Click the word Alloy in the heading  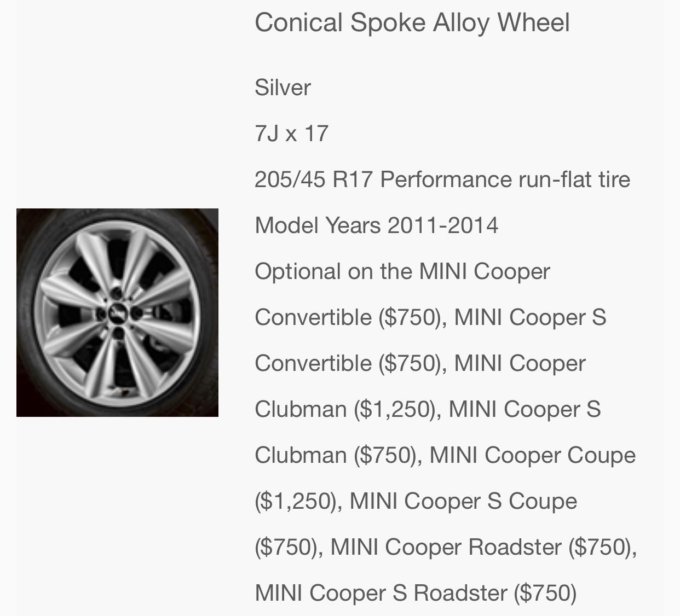coord(462,23)
